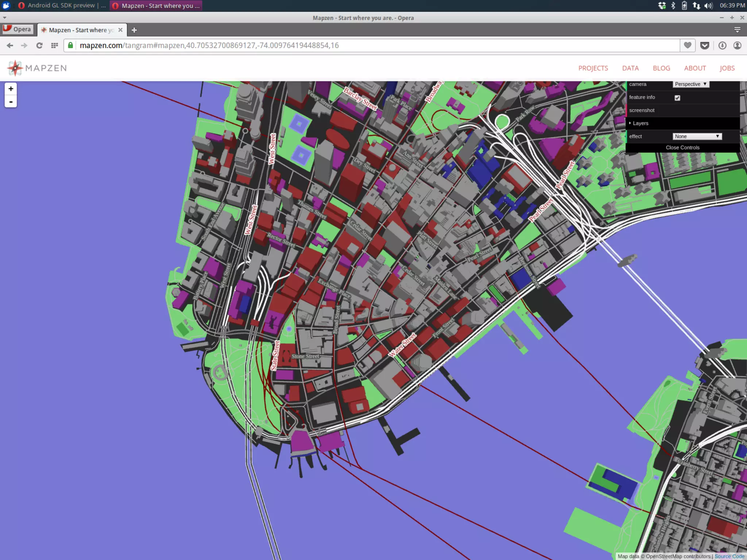747x560 pixels.
Task: Click the screenshot control row
Action: [x=642, y=110]
